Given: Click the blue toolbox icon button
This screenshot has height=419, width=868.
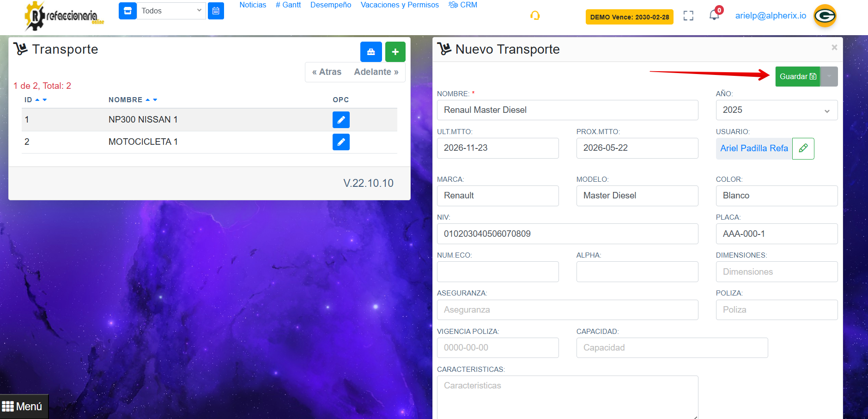Looking at the screenshot, I should [x=370, y=52].
